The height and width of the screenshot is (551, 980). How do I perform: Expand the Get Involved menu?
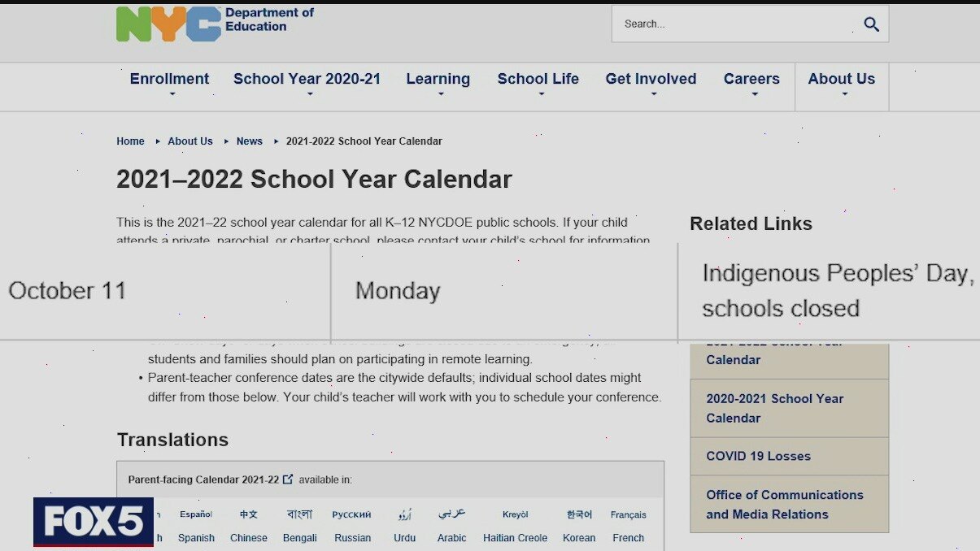pos(651,80)
